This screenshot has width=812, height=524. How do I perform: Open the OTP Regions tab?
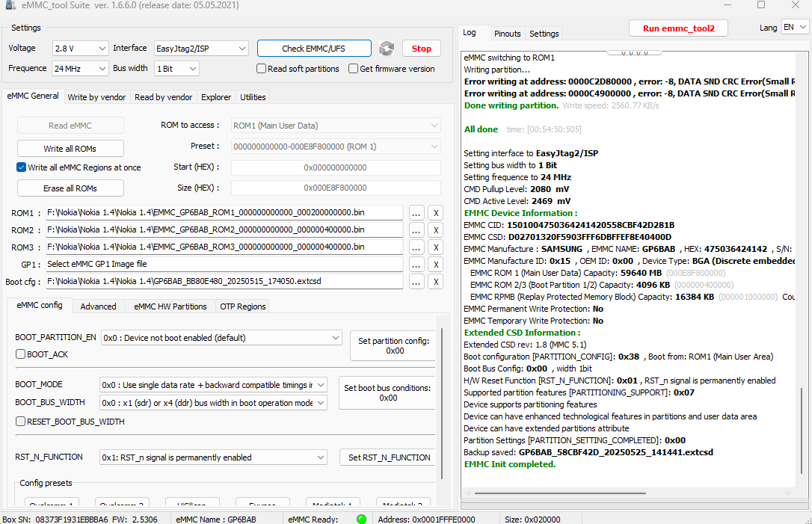[243, 306]
